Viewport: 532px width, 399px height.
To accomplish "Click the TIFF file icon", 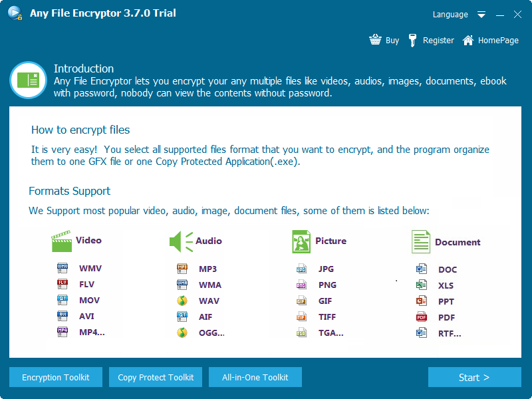I will [301, 317].
